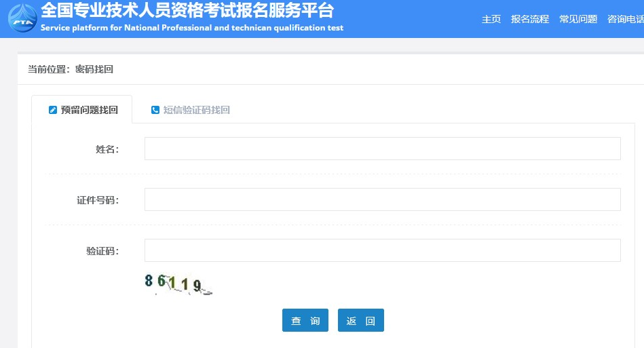Click the 姓名 field label
The height and width of the screenshot is (348, 644).
click(107, 149)
